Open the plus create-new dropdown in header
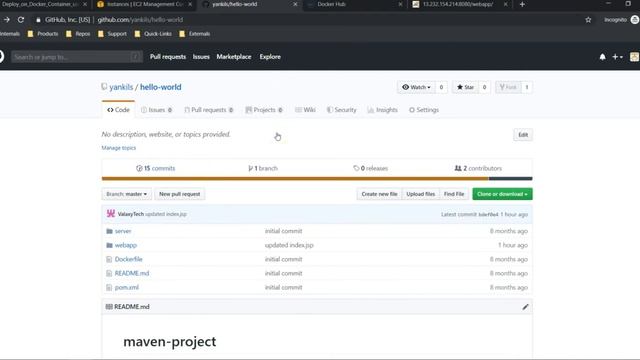Viewport: 640px width, 360px height. tap(617, 57)
